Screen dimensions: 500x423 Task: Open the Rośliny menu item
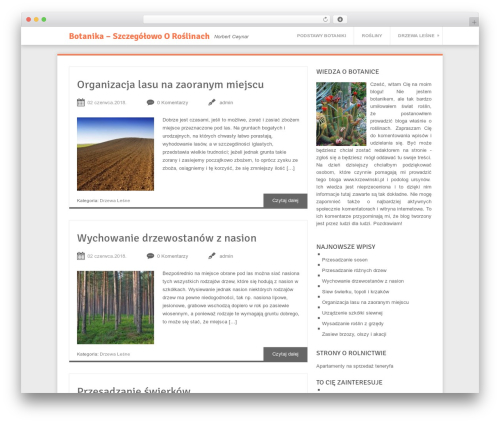click(x=372, y=36)
